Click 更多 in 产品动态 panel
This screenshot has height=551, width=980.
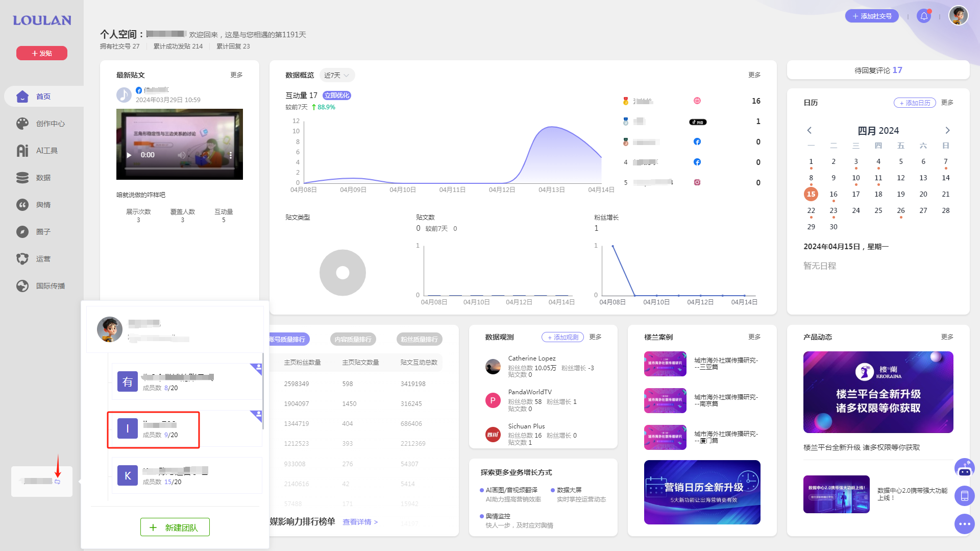point(947,337)
